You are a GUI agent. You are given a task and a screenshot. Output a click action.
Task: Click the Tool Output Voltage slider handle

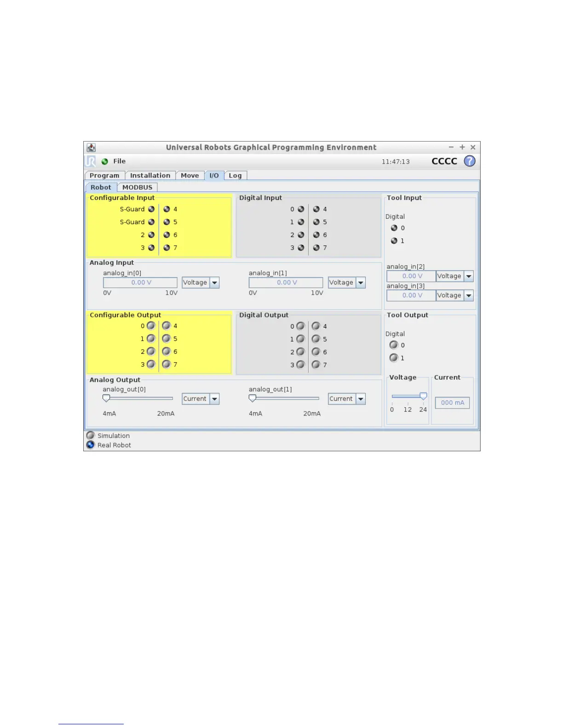tap(424, 396)
